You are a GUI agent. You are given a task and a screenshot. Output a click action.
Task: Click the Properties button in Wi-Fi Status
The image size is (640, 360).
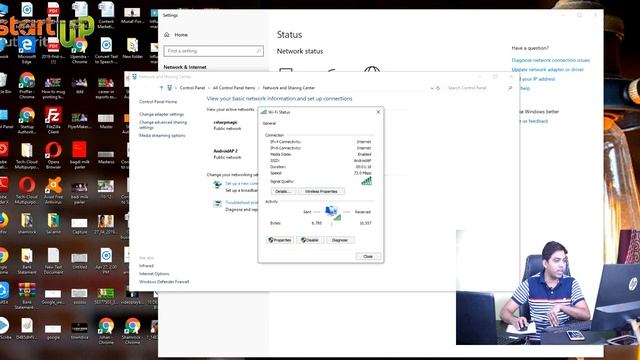pos(280,240)
